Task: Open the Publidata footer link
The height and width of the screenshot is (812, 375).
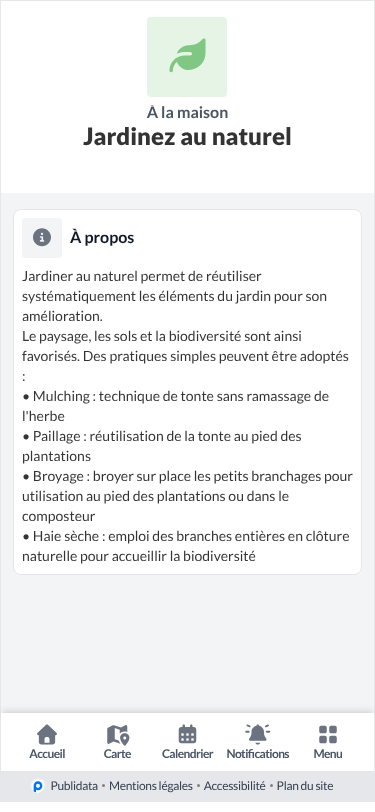Action: [74, 786]
